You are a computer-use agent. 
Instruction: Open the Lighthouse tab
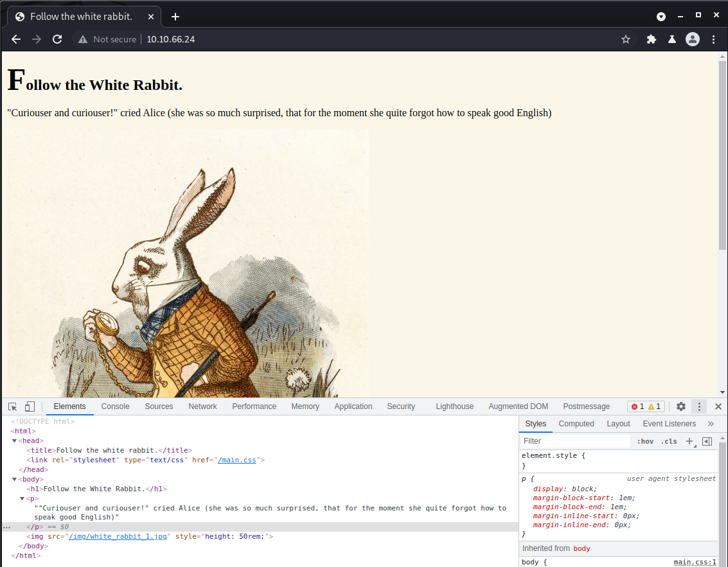point(454,406)
